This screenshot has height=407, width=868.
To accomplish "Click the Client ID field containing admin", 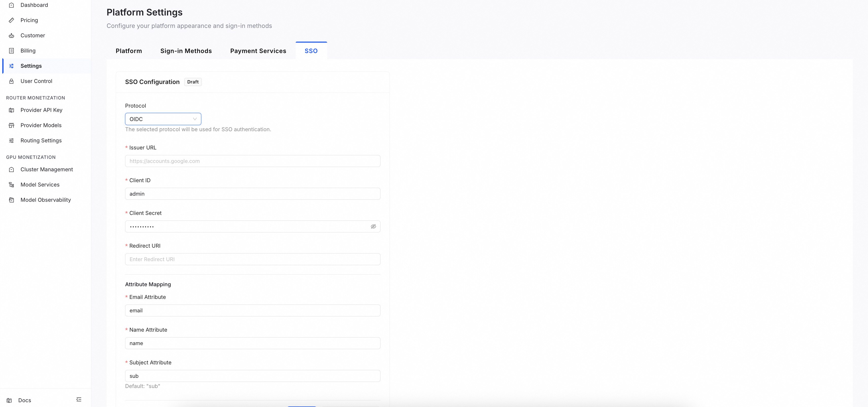I will 253,194.
